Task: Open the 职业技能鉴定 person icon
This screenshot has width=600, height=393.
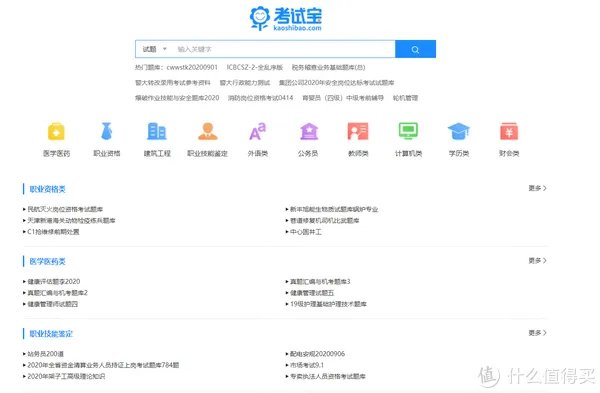Action: point(207,131)
